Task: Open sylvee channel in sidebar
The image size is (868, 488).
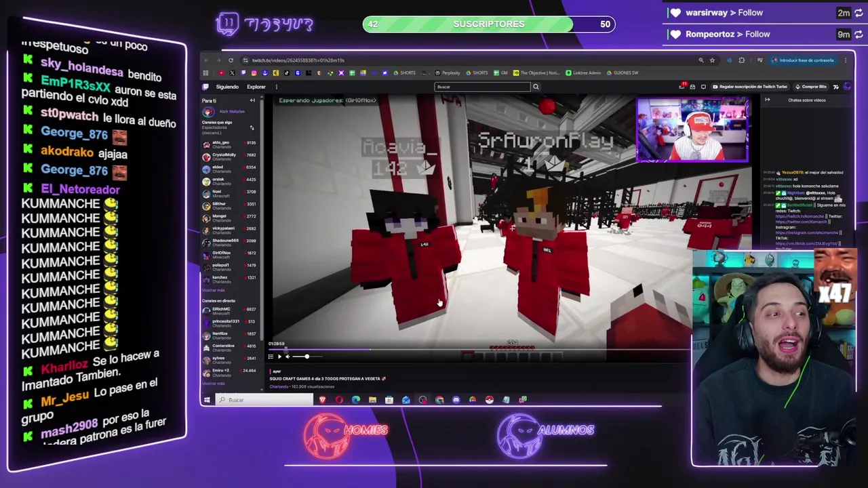Action: [229, 359]
